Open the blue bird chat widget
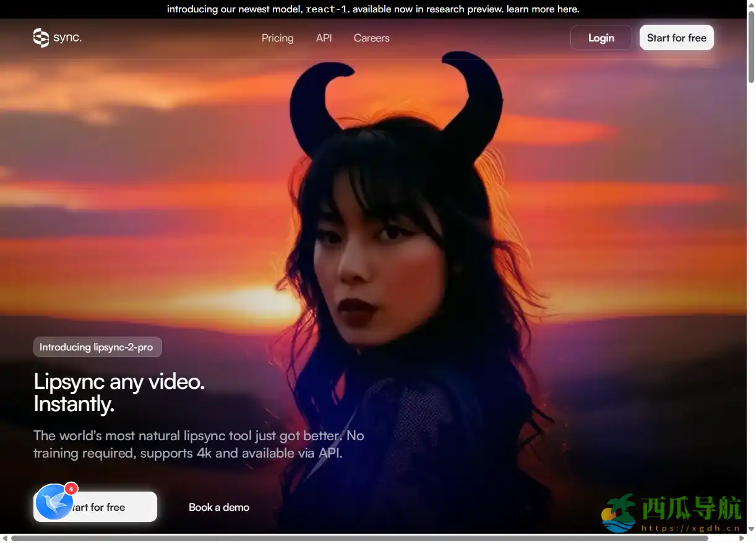The width and height of the screenshot is (756, 543). tap(54, 502)
